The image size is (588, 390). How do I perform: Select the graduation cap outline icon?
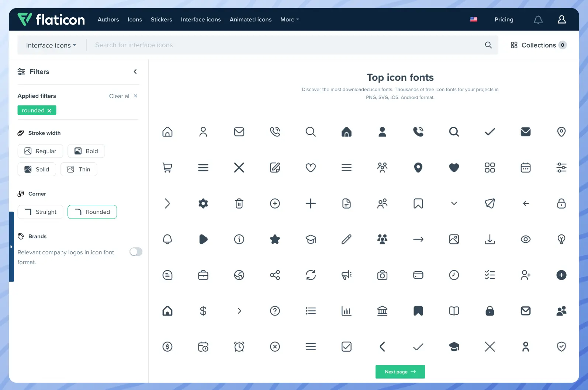[x=311, y=239]
